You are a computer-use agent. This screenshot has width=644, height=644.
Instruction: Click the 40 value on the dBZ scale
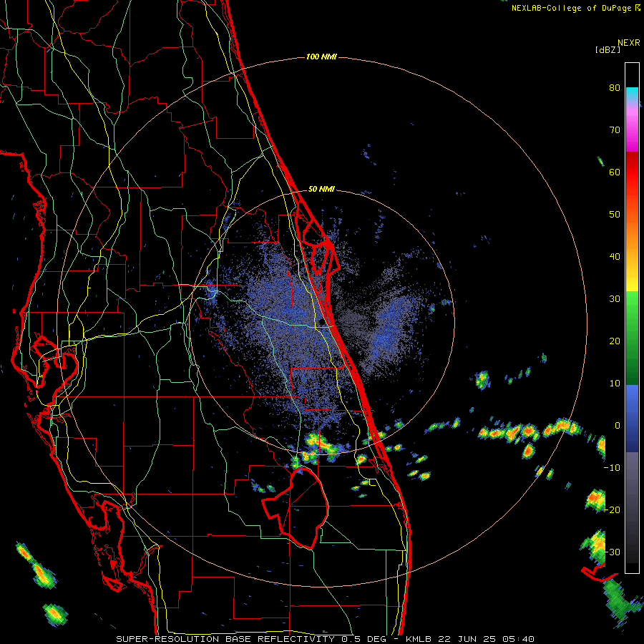point(615,257)
